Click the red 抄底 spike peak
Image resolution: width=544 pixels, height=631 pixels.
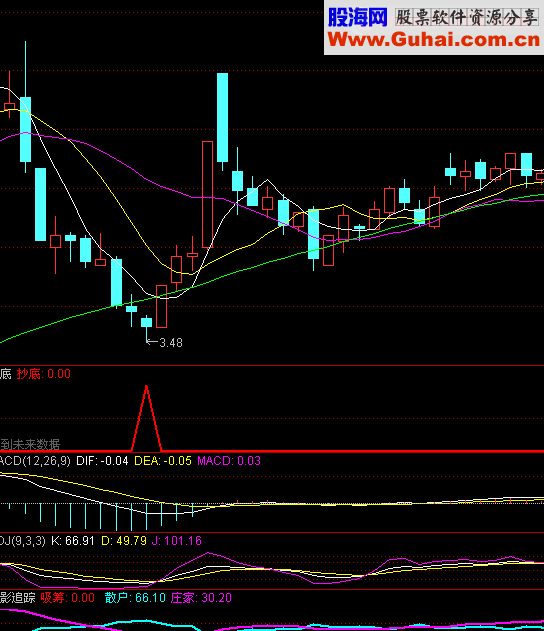[146, 387]
